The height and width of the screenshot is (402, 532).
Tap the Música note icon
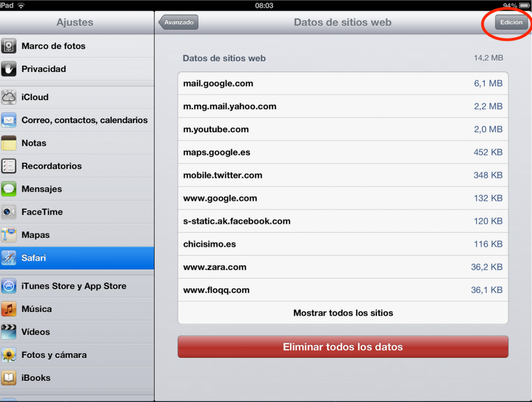coord(8,309)
